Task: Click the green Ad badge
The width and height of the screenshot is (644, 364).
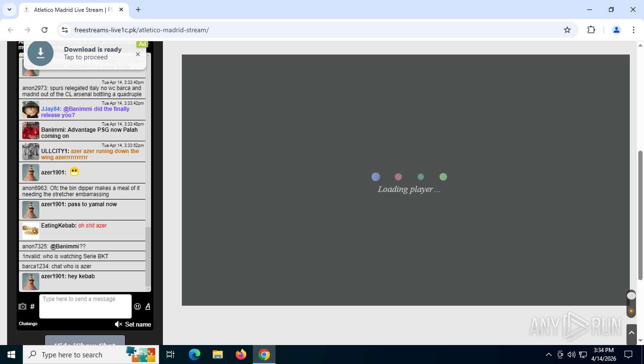Action: click(142, 44)
